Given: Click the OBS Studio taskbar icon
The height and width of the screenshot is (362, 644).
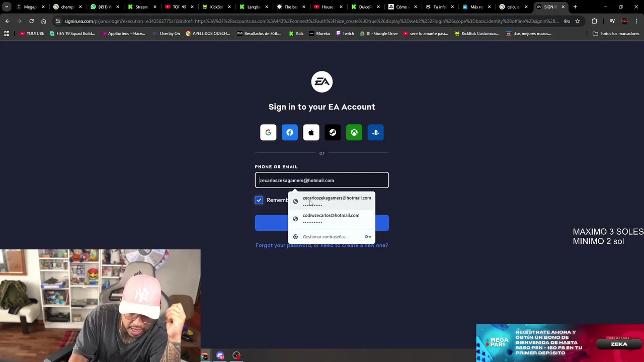Looking at the screenshot, I should (236, 356).
